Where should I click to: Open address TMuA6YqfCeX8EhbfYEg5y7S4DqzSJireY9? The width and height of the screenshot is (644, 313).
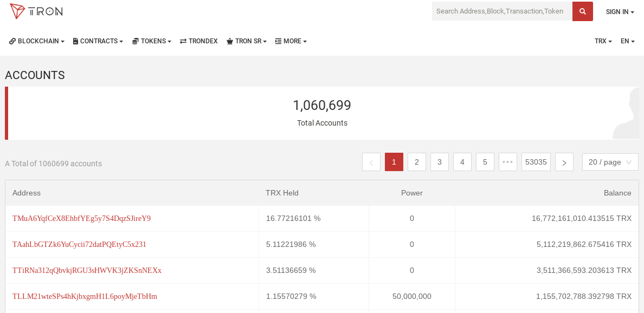(x=82, y=218)
